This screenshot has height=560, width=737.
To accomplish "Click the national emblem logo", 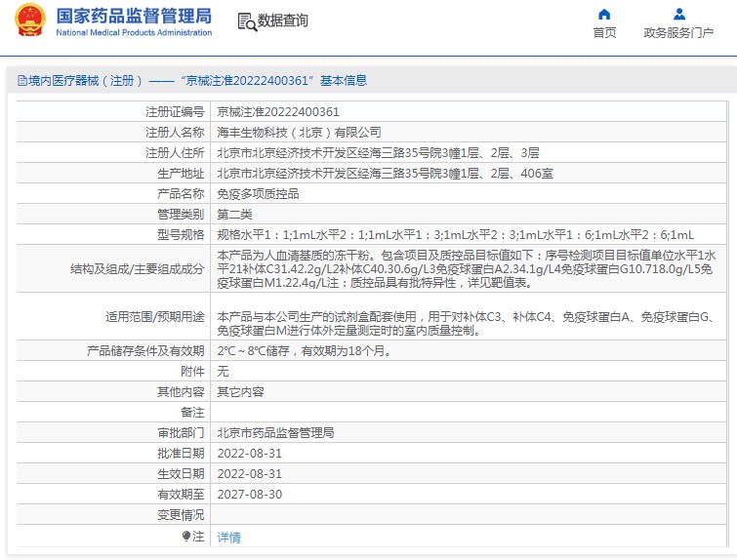I will [x=30, y=20].
